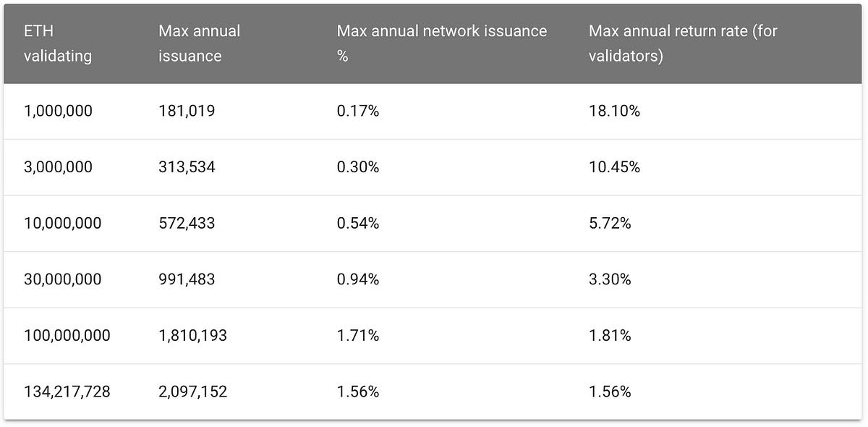Image resolution: width=868 pixels, height=427 pixels.
Task: Click the 3,000,000 ETH validating cell
Action: tap(59, 167)
